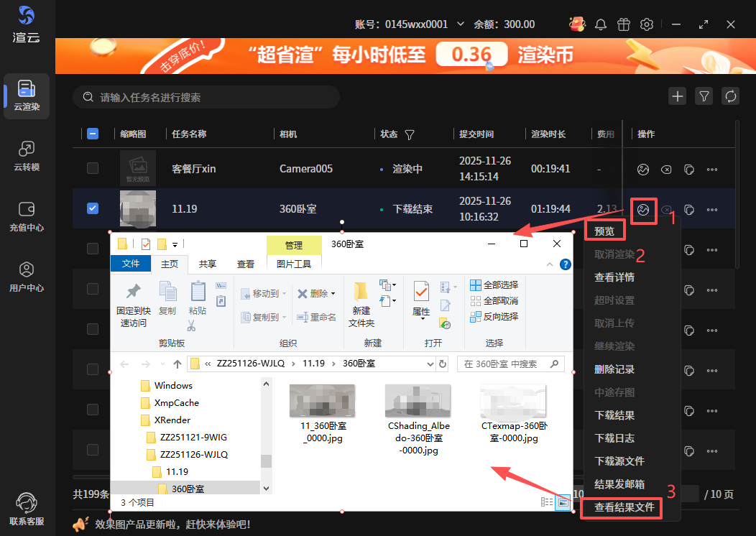Check the checkbox for 客餐厅xin task
The width and height of the screenshot is (756, 536).
click(x=93, y=168)
